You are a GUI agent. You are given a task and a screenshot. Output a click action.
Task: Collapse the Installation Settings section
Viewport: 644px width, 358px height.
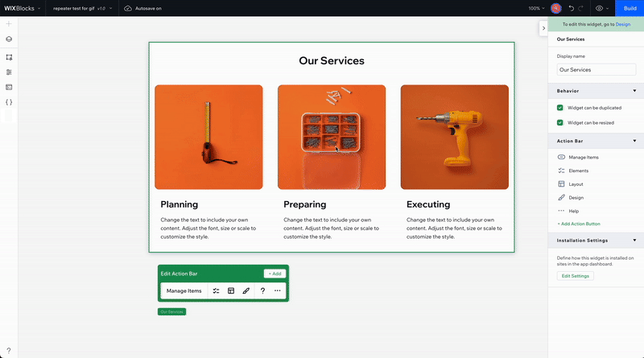tap(634, 241)
